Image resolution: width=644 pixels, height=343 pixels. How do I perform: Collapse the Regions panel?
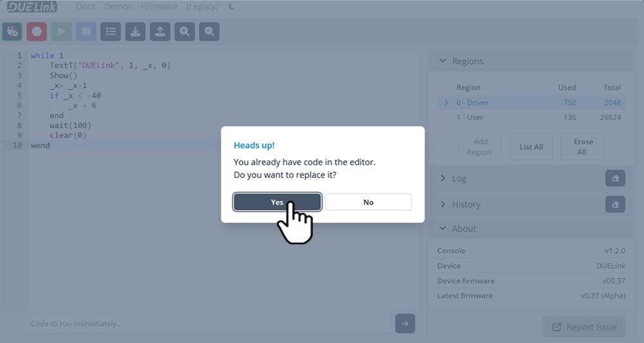click(442, 61)
